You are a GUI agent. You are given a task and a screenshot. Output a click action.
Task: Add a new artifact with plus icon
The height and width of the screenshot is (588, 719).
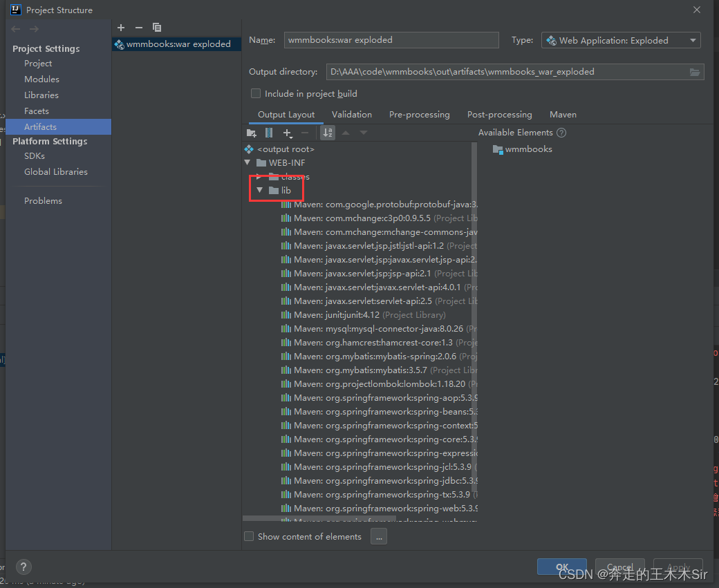[121, 28]
